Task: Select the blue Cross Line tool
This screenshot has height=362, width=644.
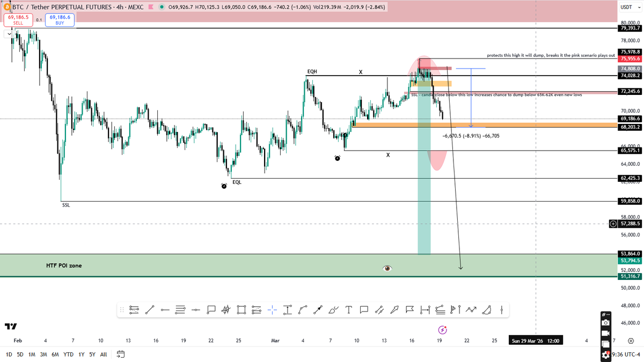Action: (x=272, y=309)
